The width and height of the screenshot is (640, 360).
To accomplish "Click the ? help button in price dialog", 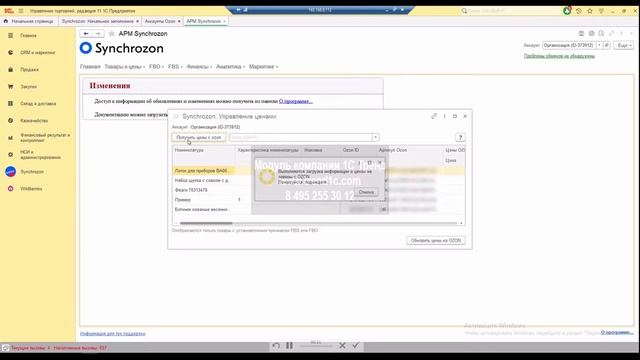I will click(460, 138).
